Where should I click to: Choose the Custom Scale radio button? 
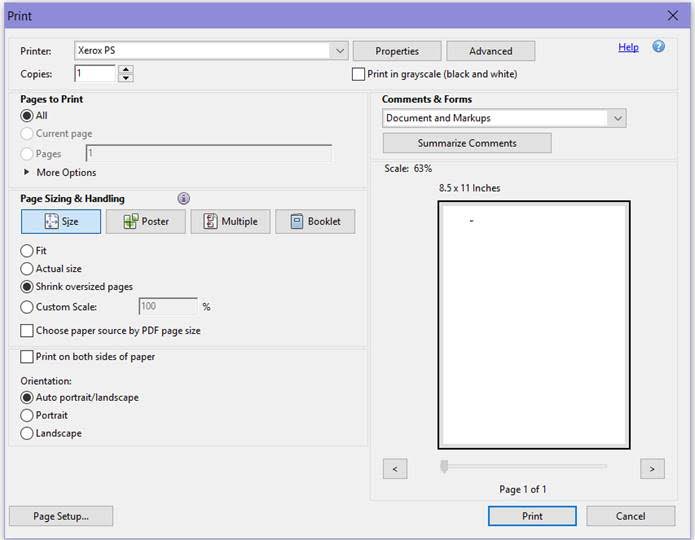[x=27, y=307]
